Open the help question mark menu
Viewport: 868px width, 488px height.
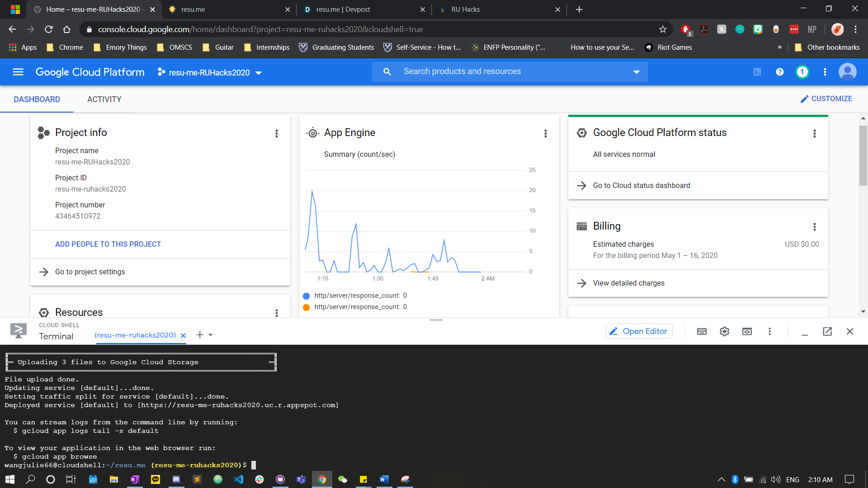coord(779,72)
